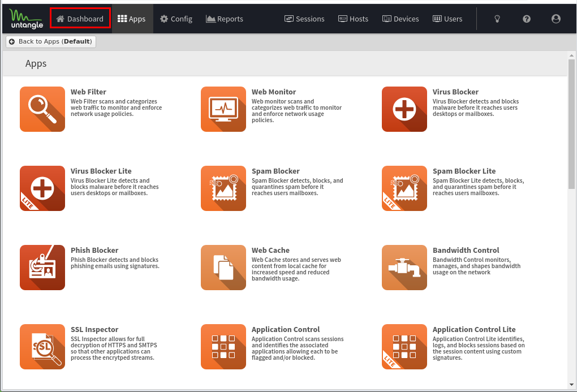This screenshot has width=577, height=392.
Task: Click the Application Control Lite title
Action: click(474, 329)
